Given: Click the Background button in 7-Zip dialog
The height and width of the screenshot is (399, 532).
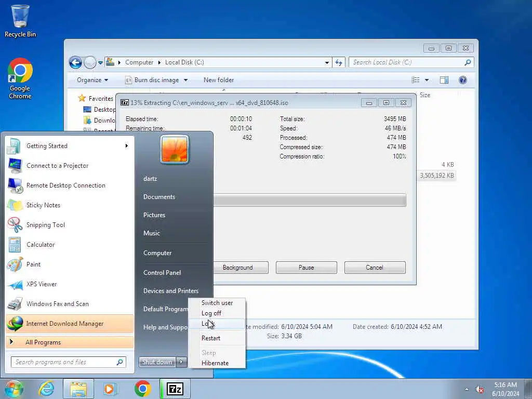Looking at the screenshot, I should 238,268.
